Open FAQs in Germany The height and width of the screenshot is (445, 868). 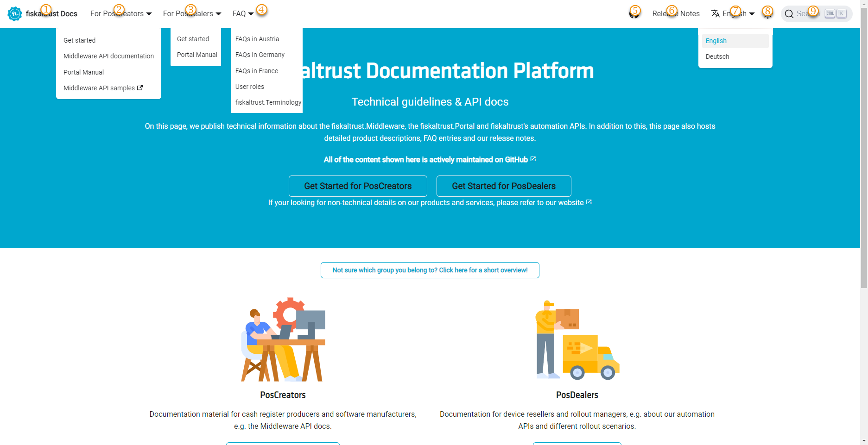pos(260,55)
